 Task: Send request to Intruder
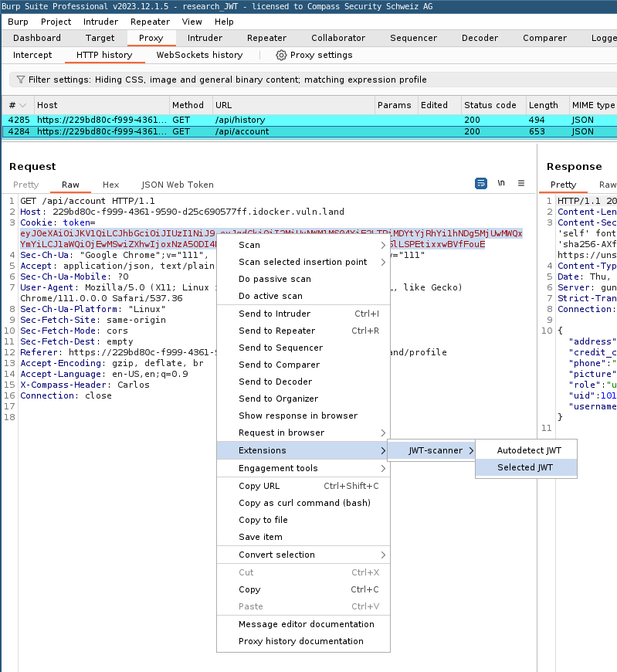(x=274, y=314)
